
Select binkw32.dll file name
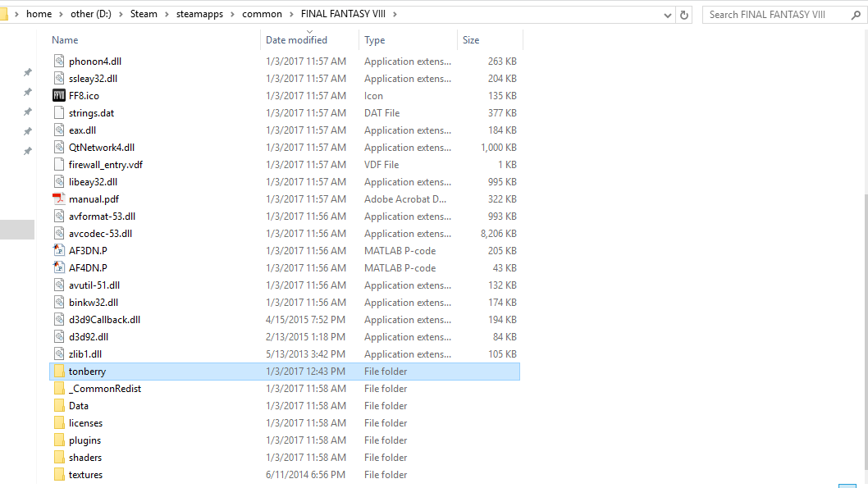point(94,302)
